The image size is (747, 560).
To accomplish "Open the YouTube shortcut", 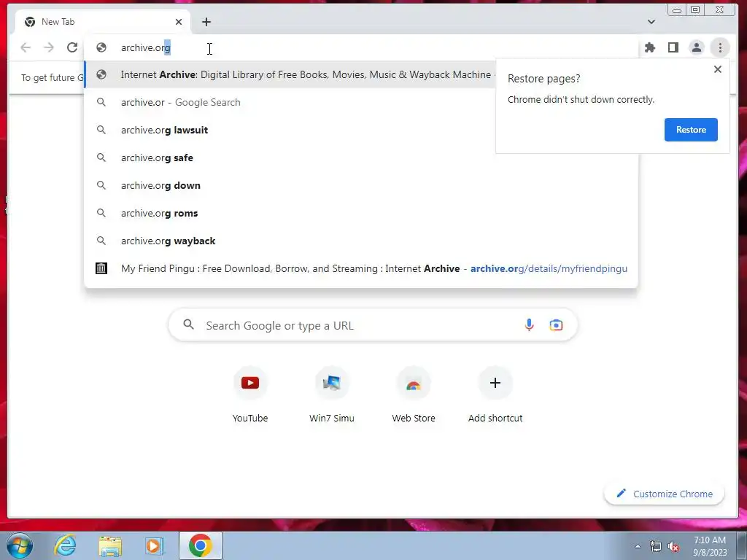I will pos(250,394).
